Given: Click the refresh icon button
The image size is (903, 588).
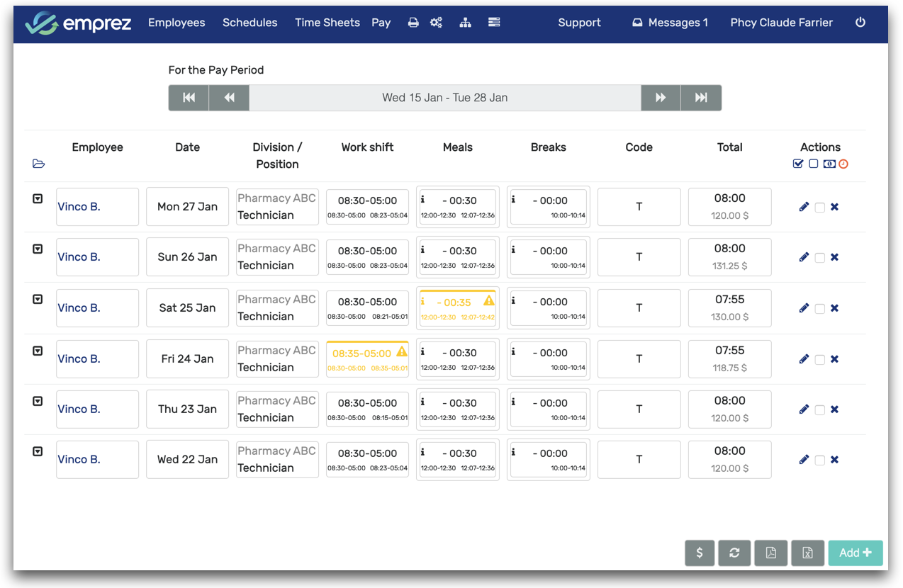Looking at the screenshot, I should 734,553.
